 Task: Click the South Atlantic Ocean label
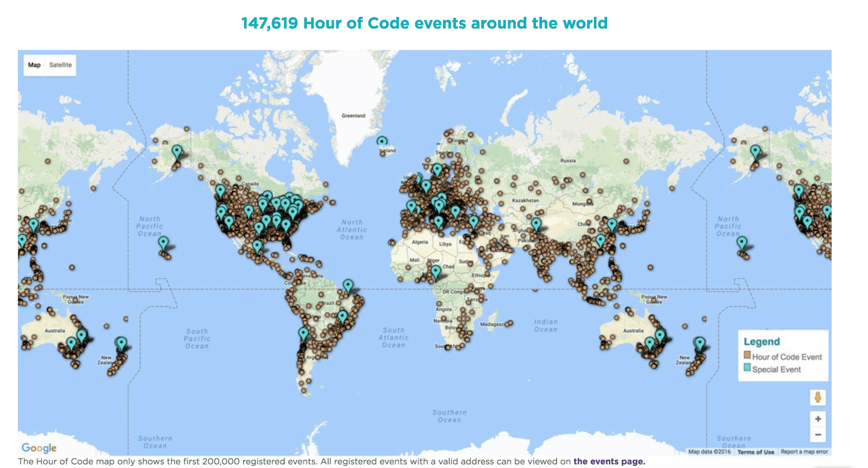pos(394,337)
